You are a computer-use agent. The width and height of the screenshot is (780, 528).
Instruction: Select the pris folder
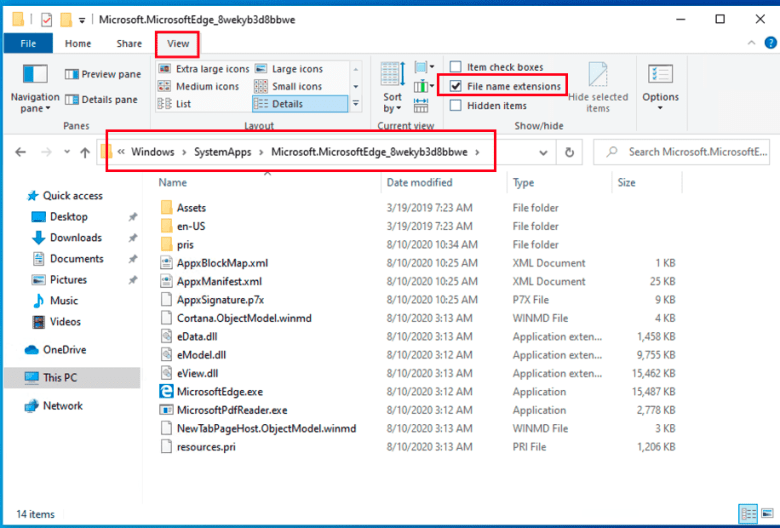pos(185,244)
